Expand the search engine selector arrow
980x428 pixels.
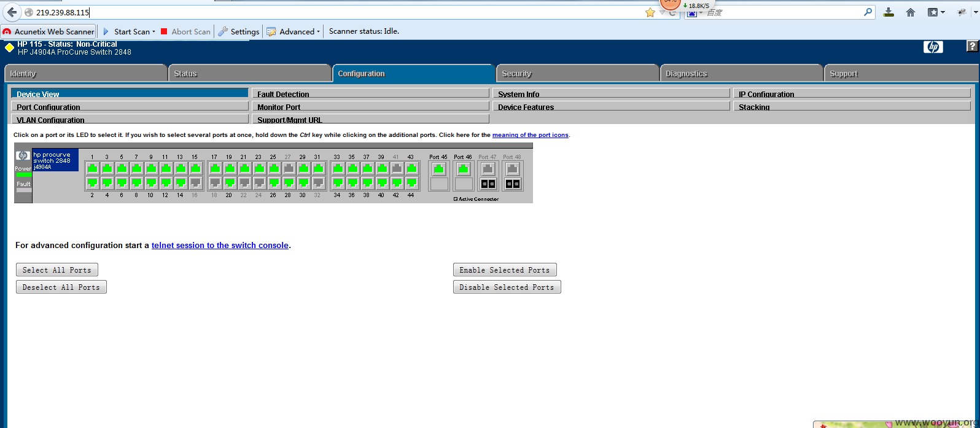(701, 13)
